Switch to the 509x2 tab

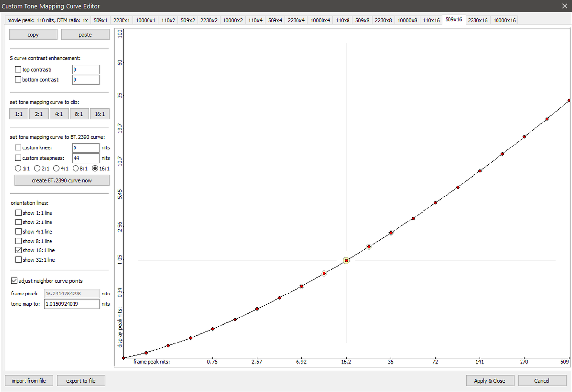coord(188,20)
